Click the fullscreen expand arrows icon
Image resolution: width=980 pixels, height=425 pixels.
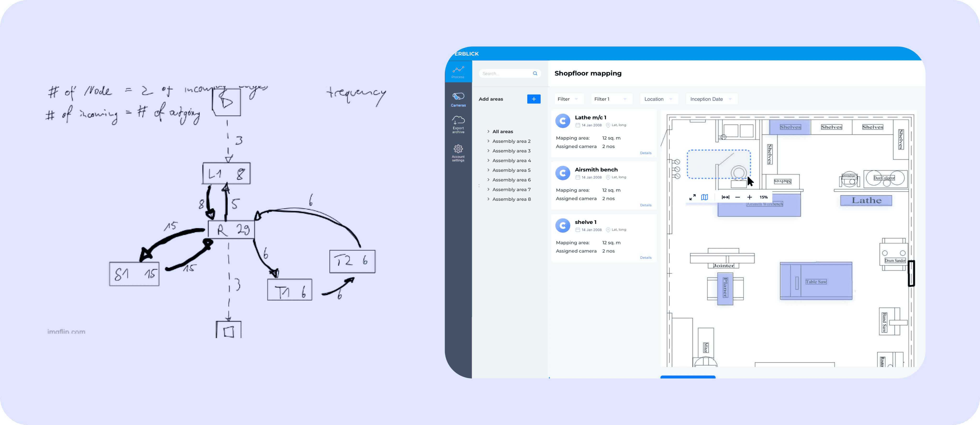pyautogui.click(x=692, y=197)
